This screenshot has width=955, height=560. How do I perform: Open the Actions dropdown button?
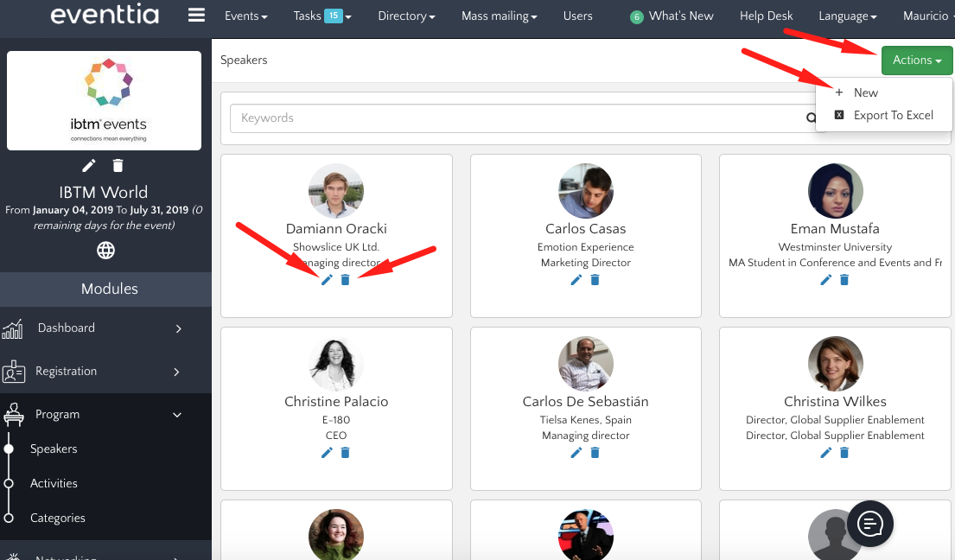pos(916,60)
